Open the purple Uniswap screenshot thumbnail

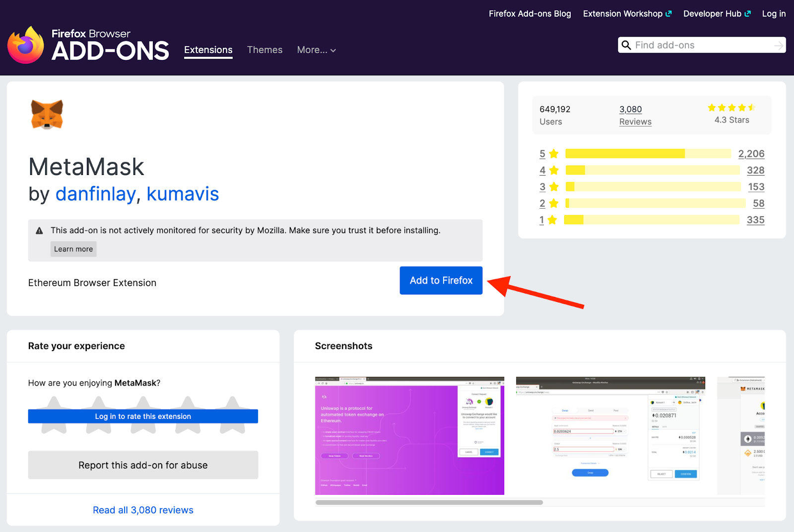coord(409,436)
